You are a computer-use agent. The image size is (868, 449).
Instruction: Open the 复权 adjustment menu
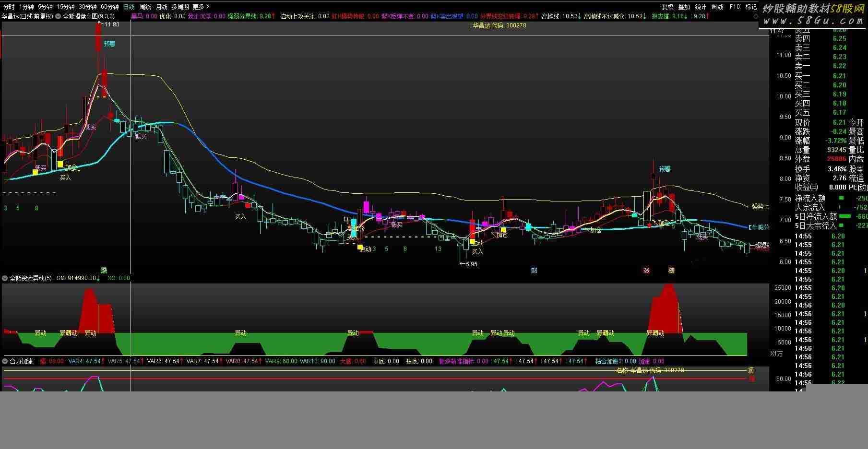pyautogui.click(x=667, y=7)
